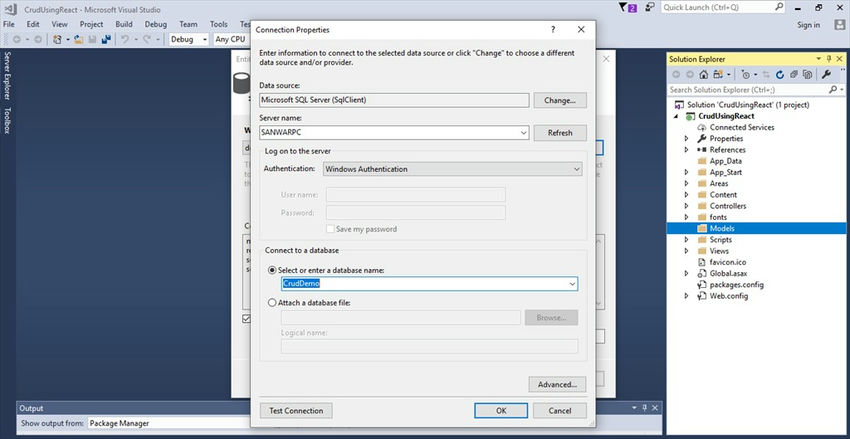Expand the Controllers folder in Solution Explorer
850x439 pixels.
(x=687, y=206)
